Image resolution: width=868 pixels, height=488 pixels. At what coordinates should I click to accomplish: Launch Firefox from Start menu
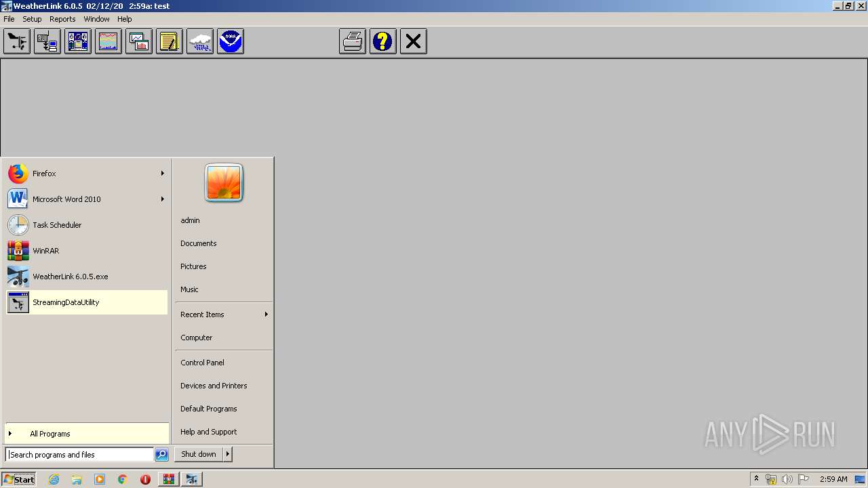[x=87, y=174]
